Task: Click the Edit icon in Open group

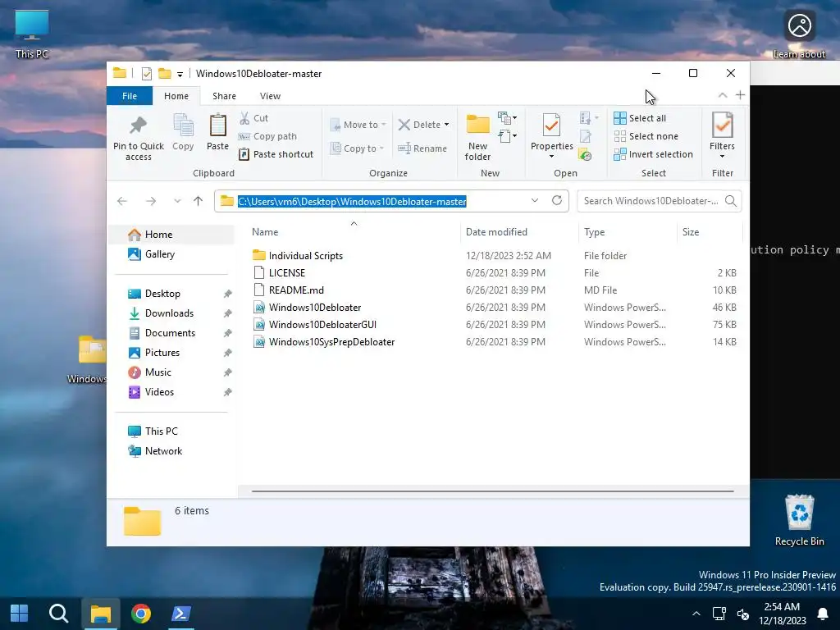Action: (x=585, y=137)
